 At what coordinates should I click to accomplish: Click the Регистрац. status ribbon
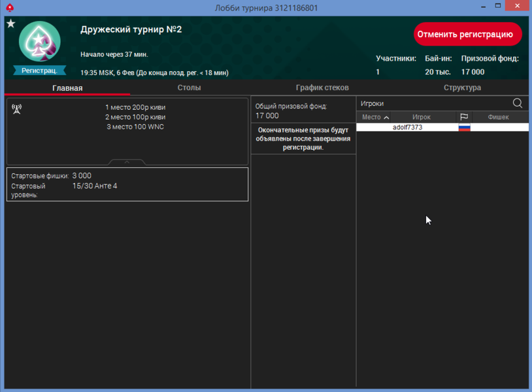click(x=39, y=70)
